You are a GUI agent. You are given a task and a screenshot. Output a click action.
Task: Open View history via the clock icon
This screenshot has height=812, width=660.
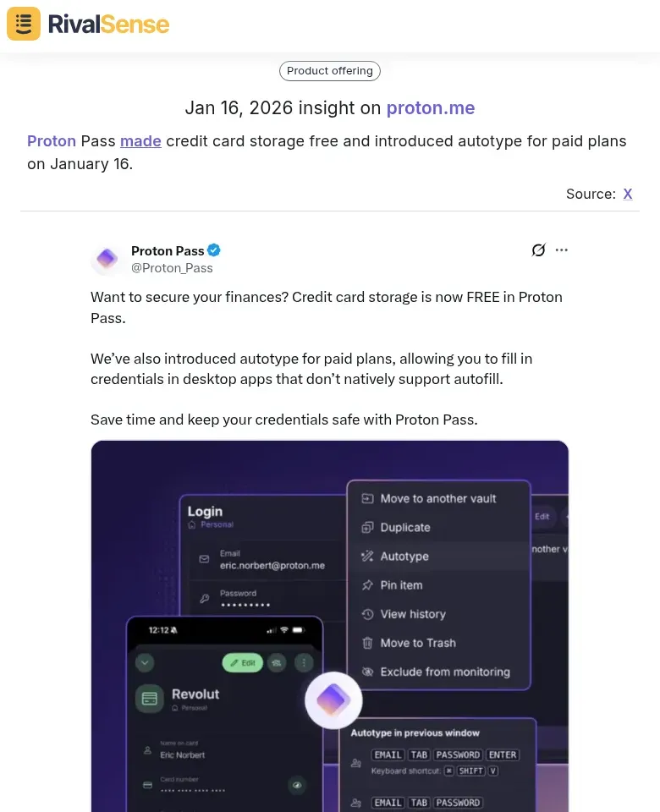(367, 614)
